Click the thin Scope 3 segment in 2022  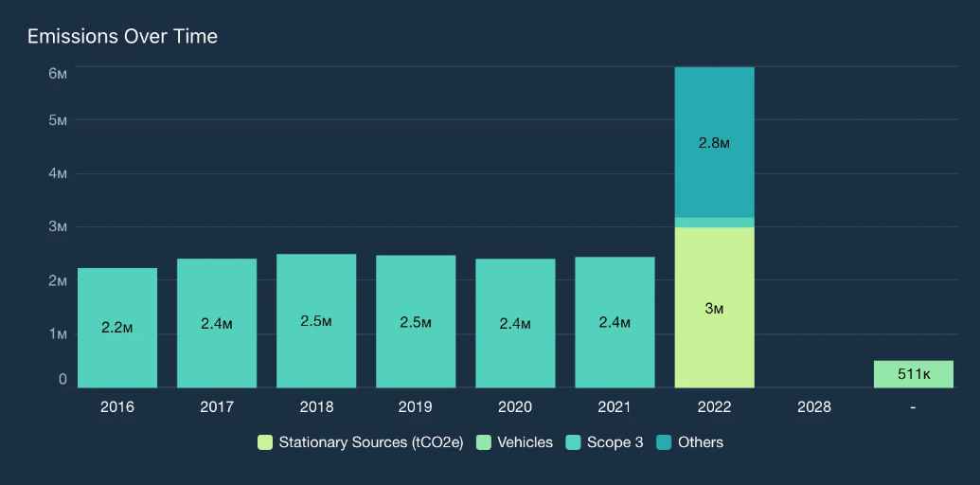[714, 223]
